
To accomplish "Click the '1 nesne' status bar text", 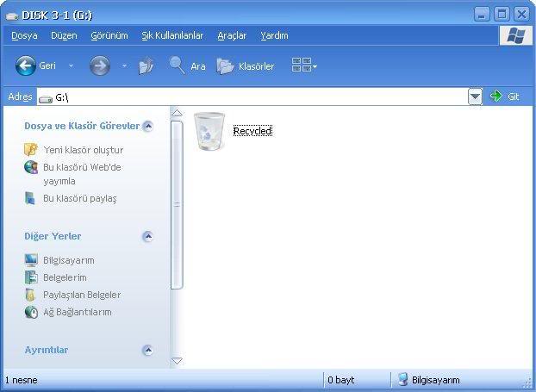I will [22, 380].
